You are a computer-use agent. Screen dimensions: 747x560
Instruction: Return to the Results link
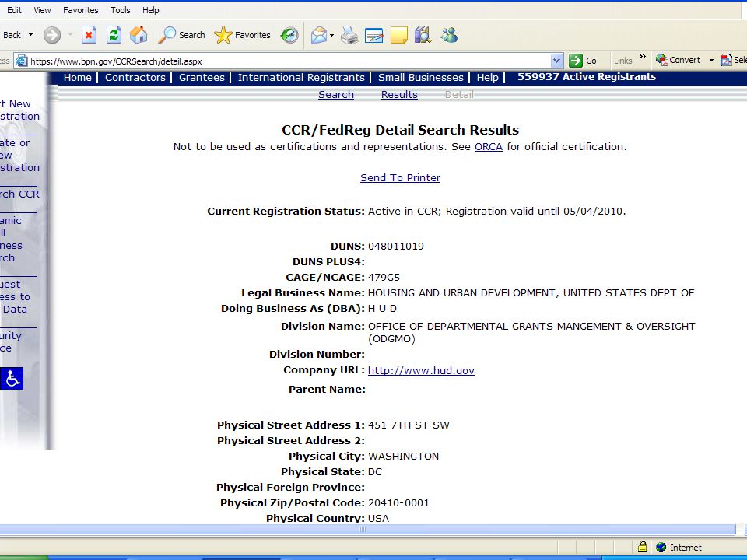click(x=399, y=95)
